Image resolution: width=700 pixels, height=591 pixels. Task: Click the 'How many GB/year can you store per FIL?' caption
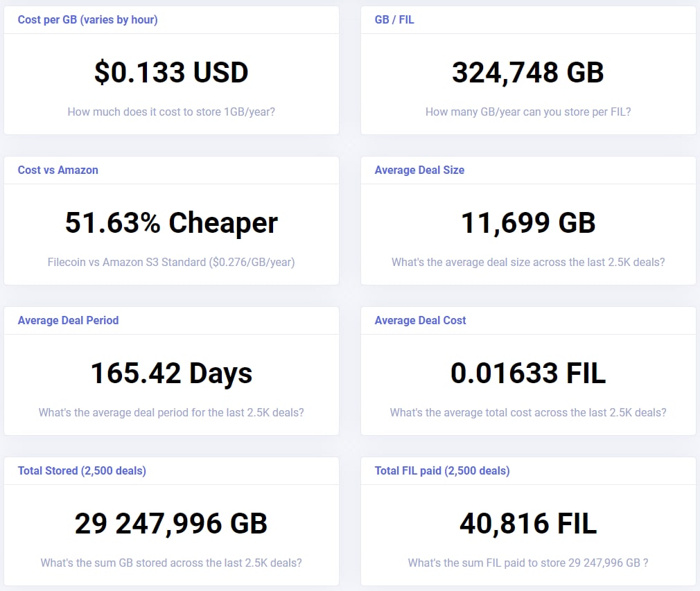coord(528,112)
